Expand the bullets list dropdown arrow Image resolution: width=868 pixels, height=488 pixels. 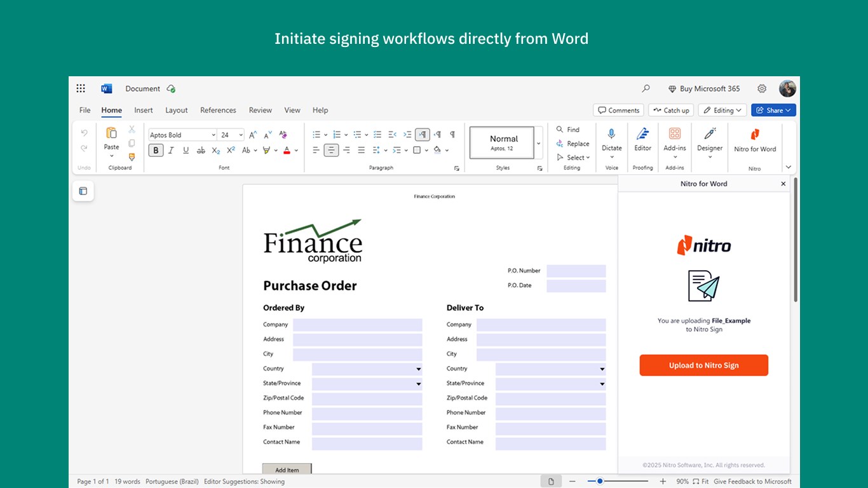326,135
